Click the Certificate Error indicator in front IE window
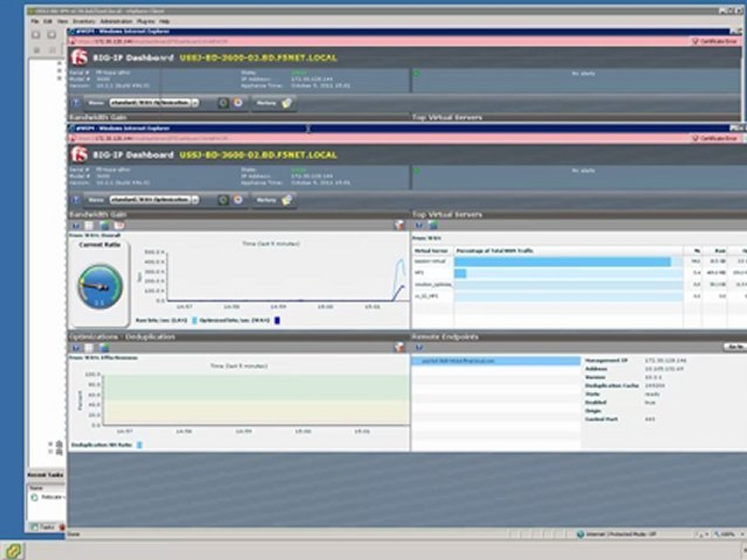 714,138
